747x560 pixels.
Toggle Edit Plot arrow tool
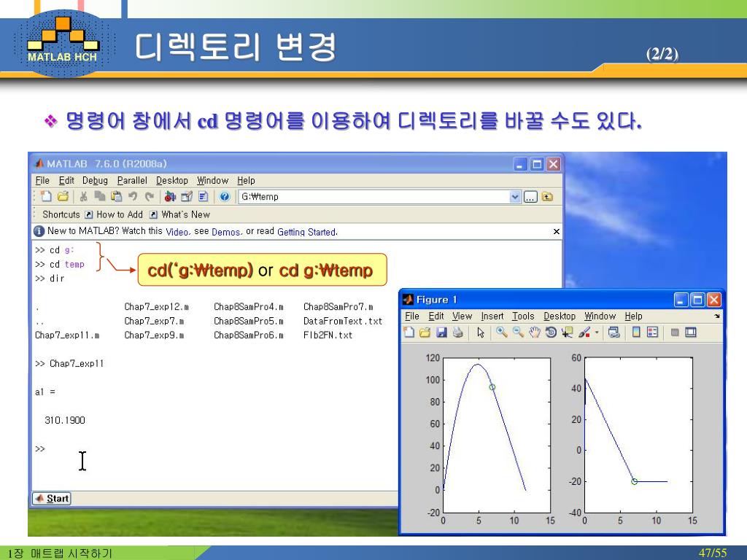[x=481, y=332]
